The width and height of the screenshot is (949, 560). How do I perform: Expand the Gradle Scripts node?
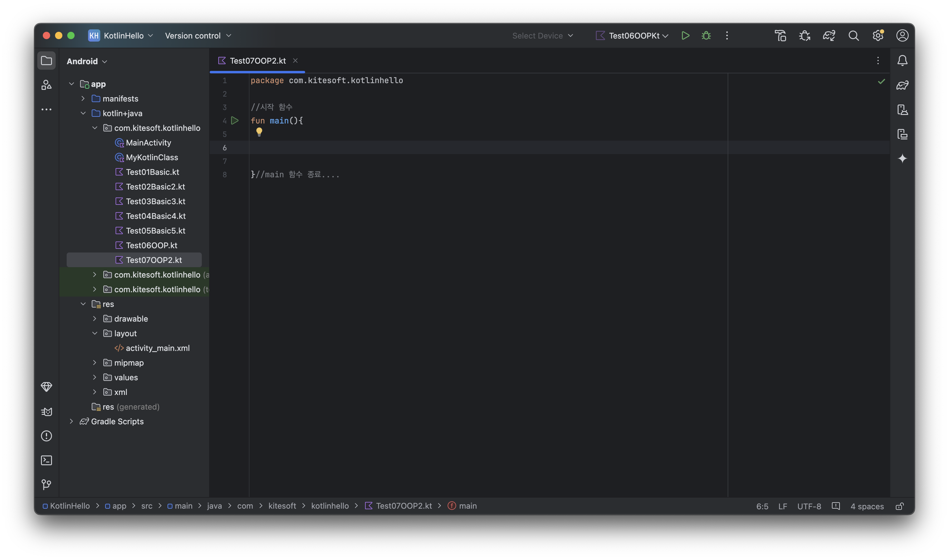click(71, 421)
